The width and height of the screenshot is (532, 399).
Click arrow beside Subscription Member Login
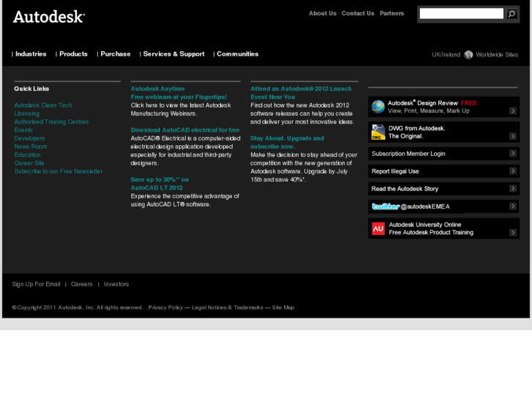click(513, 154)
